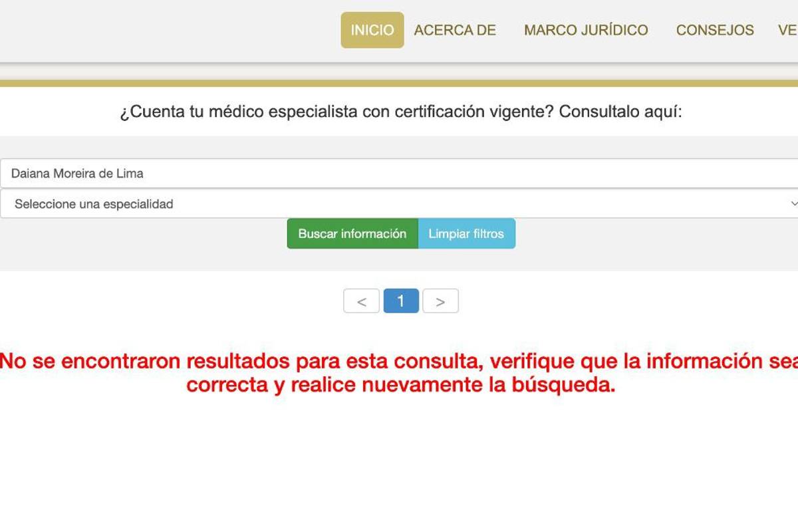
Task: Click the partially visible VE menu item
Action: coord(787,30)
